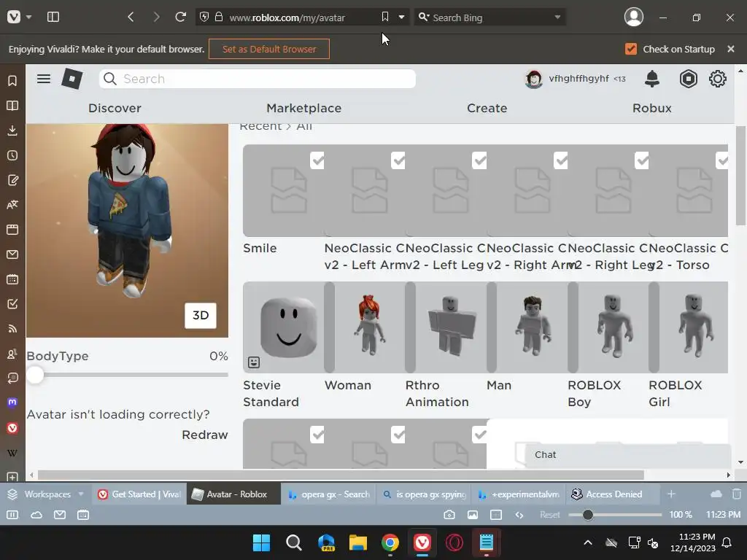Image resolution: width=747 pixels, height=560 pixels.
Task: Open the Chat panel
Action: click(628, 455)
